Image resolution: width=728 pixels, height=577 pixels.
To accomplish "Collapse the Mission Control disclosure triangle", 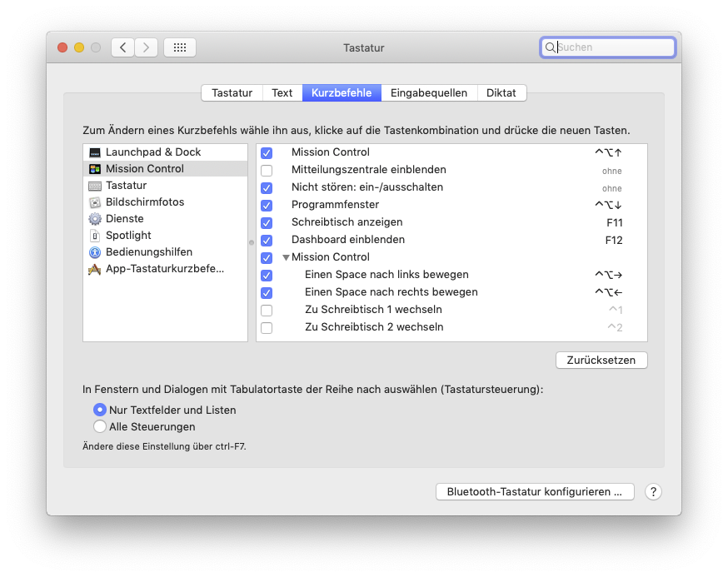I will point(286,258).
